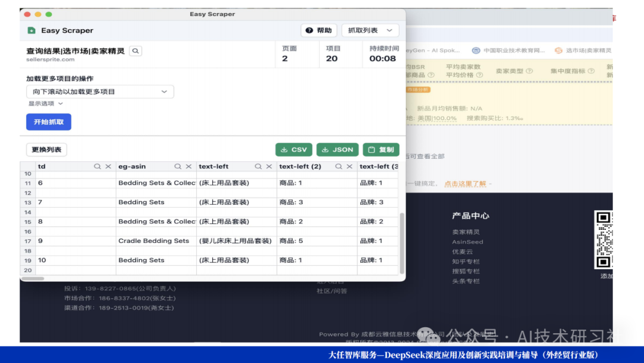Click the help icon next to 卖家类型
The width and height of the screenshot is (644, 363).
(529, 71)
